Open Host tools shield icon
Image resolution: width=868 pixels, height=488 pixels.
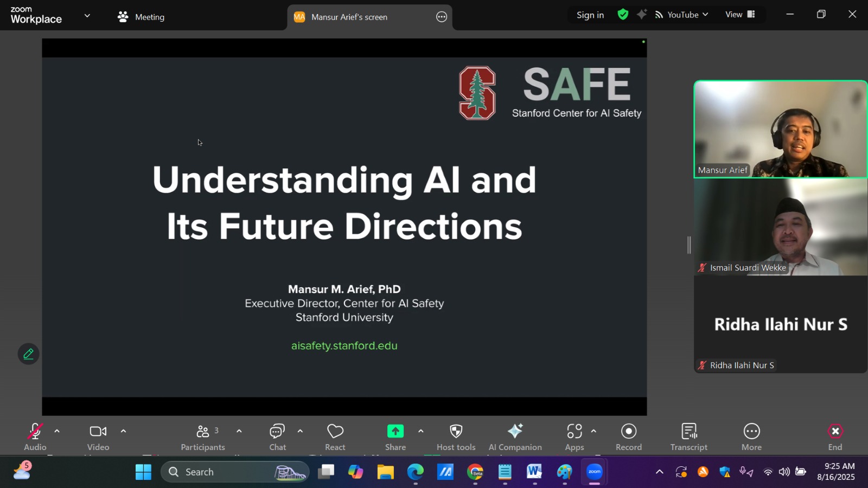click(456, 436)
